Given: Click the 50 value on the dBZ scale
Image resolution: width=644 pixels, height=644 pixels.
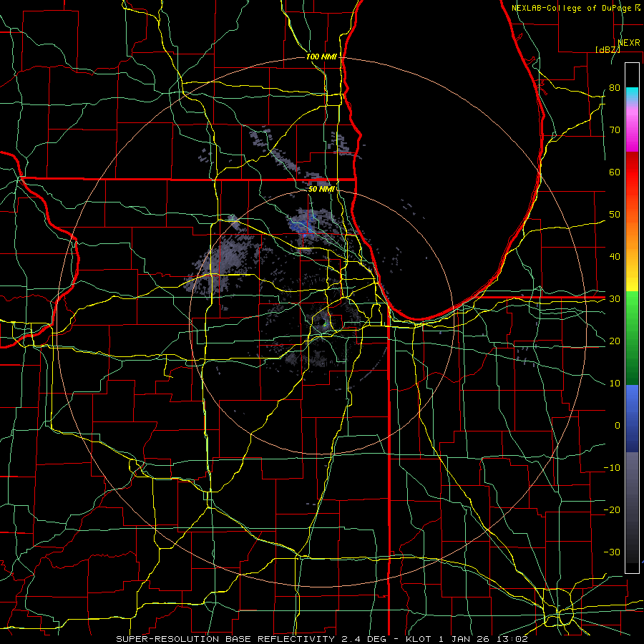Looking at the screenshot, I should [615, 215].
